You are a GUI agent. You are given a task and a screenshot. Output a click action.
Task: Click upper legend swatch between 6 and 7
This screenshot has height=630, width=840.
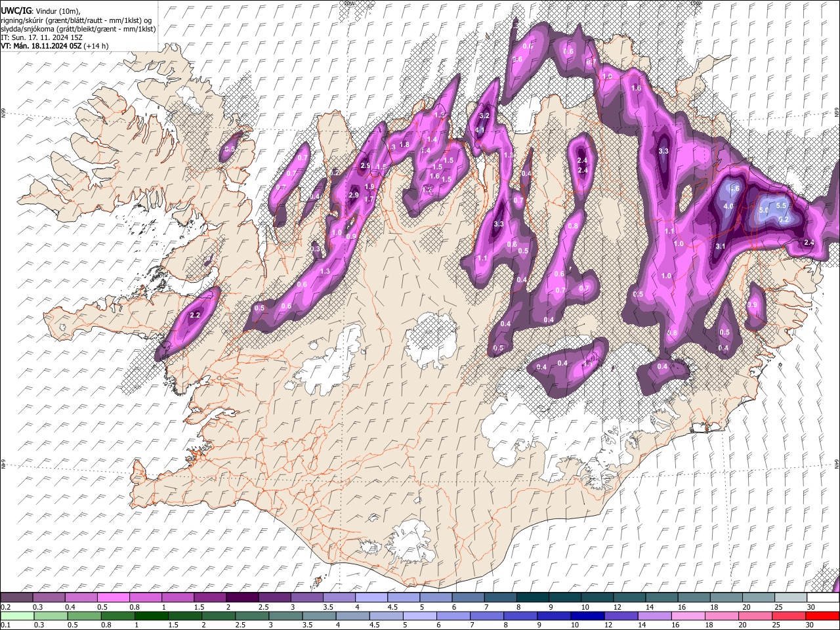[x=467, y=598]
